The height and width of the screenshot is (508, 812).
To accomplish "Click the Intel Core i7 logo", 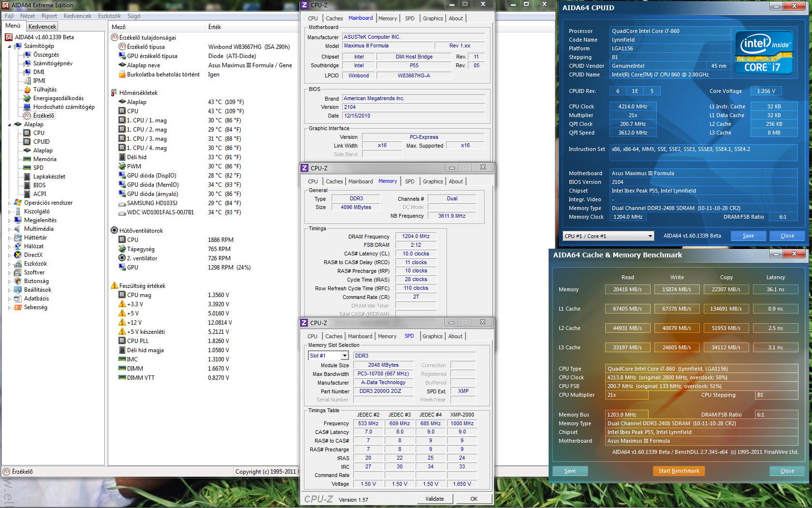I will [764, 52].
